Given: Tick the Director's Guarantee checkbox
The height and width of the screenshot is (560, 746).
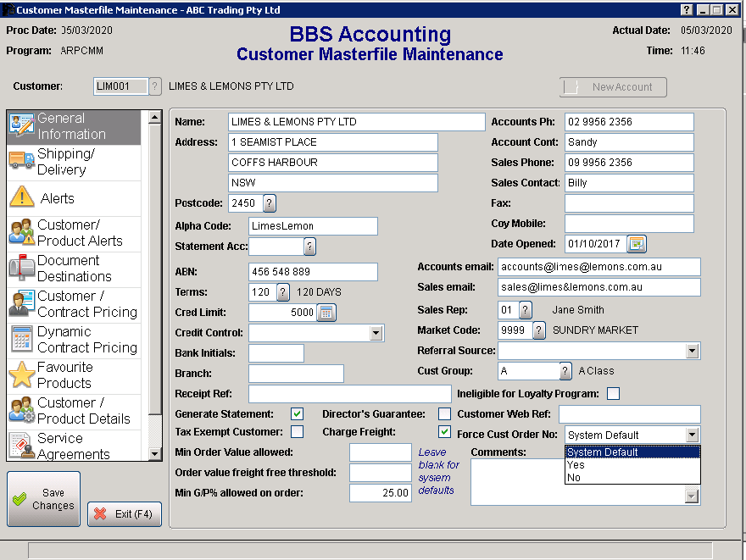Looking at the screenshot, I should pyautogui.click(x=444, y=414).
